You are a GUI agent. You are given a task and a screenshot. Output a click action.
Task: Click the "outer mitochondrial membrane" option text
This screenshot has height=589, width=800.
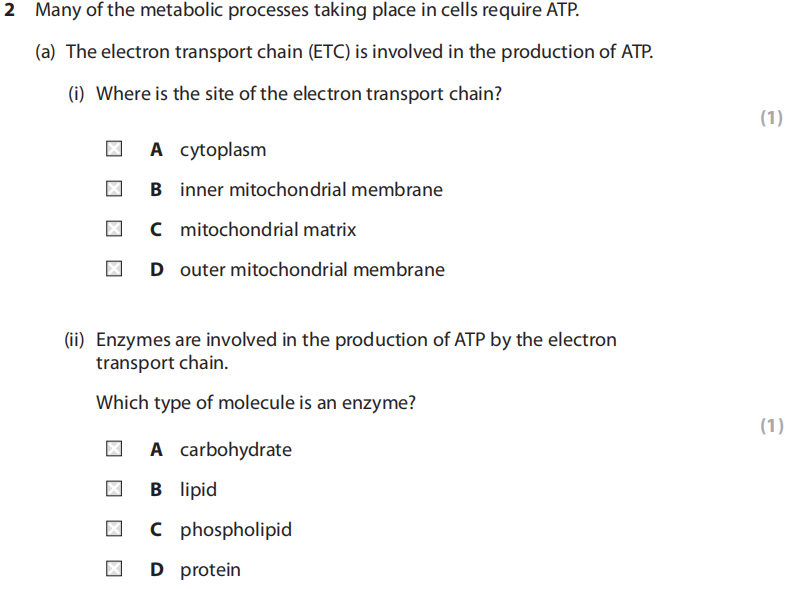click(312, 270)
